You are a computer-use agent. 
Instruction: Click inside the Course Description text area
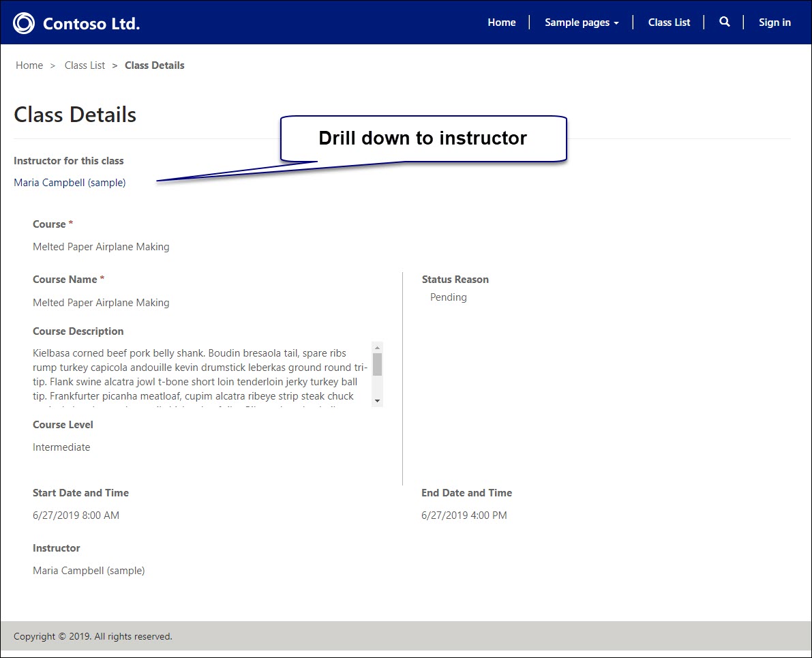pos(198,374)
